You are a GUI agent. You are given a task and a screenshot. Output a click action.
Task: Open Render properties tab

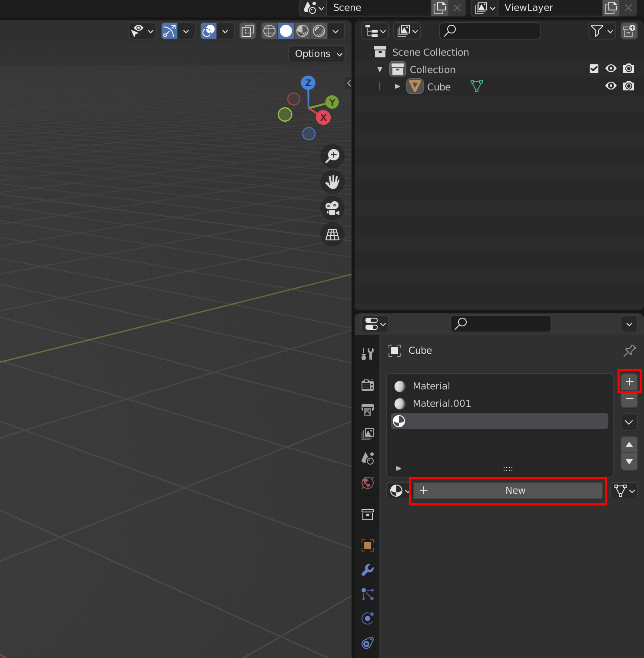[368, 385]
